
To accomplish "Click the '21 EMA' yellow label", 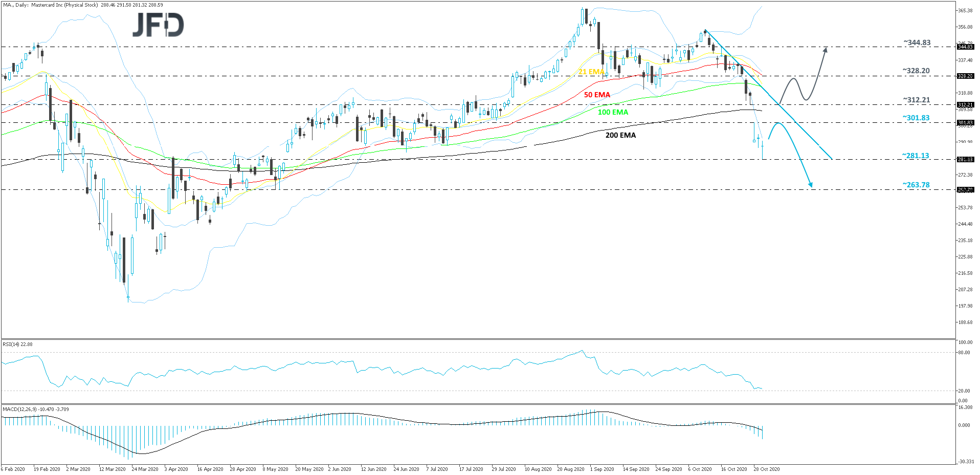I will (591, 72).
